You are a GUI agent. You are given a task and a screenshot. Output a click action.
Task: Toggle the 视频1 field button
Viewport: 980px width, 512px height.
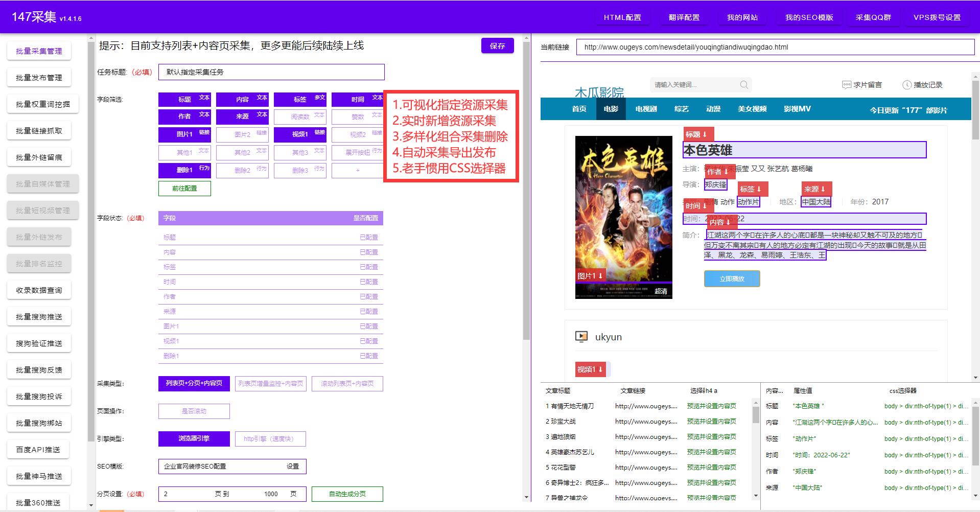coord(300,134)
